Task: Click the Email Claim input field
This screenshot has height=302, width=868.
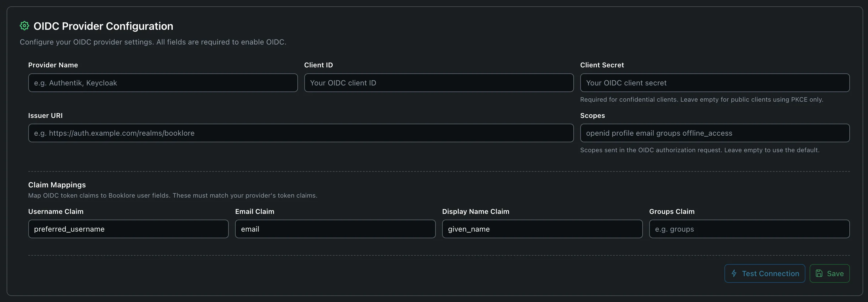Action: tap(335, 229)
